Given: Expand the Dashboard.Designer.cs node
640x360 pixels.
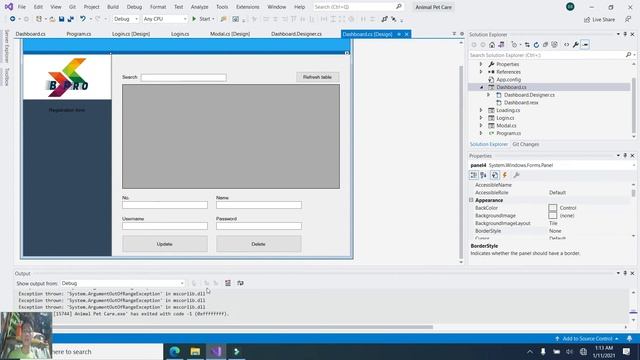Looking at the screenshot, I should (x=489, y=95).
